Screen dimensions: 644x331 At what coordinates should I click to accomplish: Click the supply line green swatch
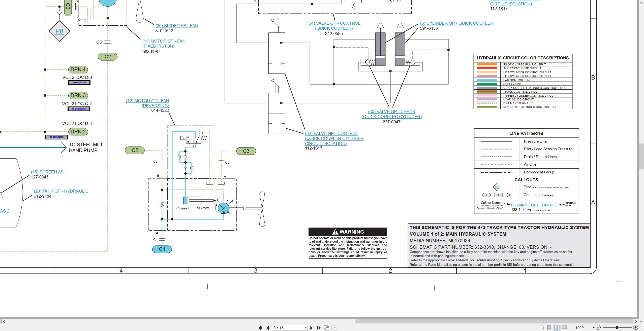click(487, 84)
